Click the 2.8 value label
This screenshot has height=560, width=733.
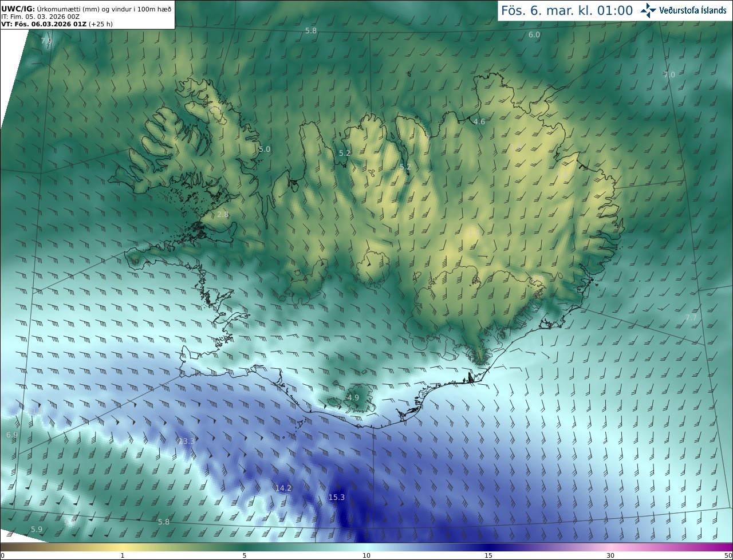(x=223, y=214)
